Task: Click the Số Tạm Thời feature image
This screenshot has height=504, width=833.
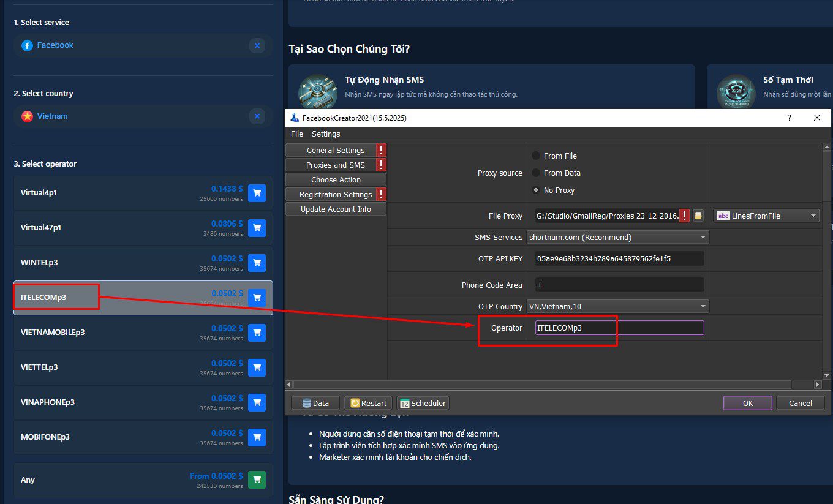Action: 736,92
